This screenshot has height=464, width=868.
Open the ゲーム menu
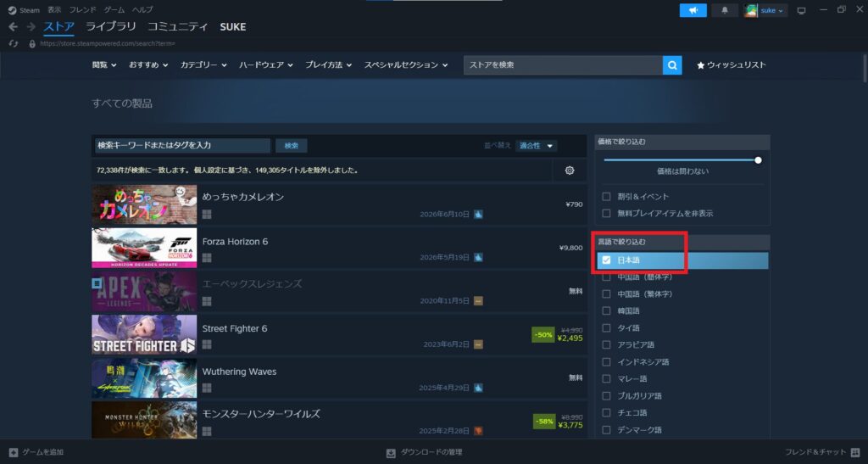tap(114, 10)
